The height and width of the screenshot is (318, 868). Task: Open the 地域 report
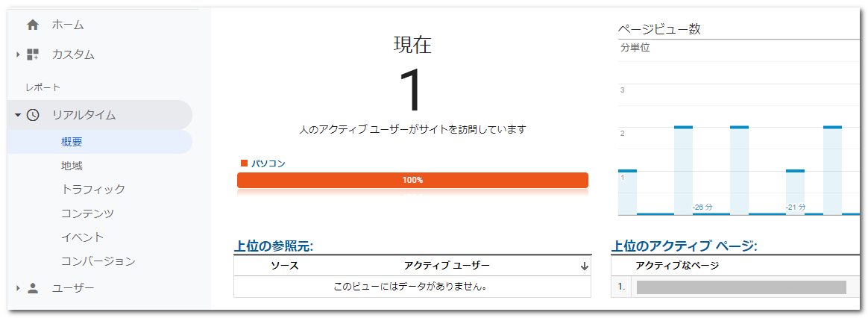[x=72, y=166]
